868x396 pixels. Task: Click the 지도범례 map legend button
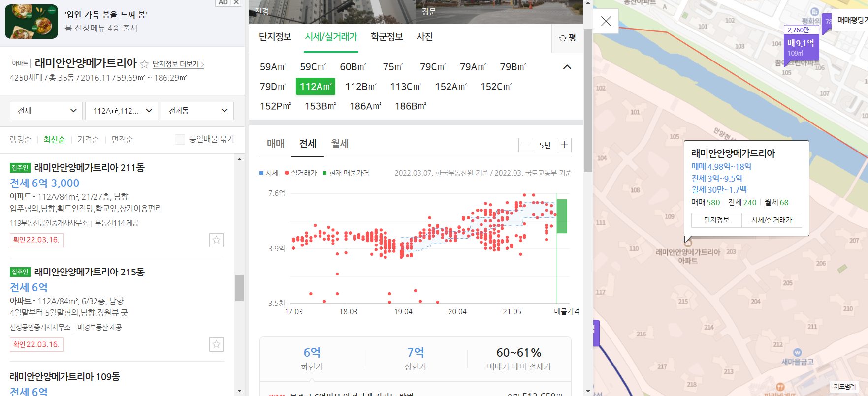click(844, 387)
